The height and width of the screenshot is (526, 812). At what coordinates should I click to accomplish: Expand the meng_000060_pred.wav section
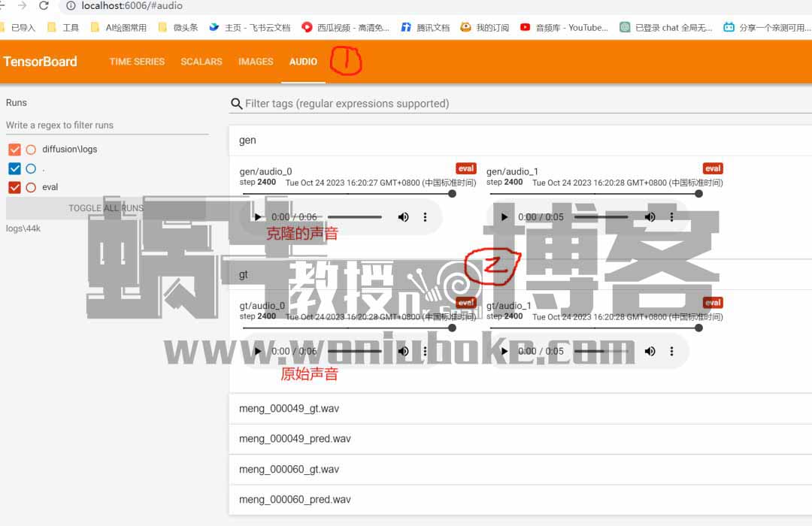[x=295, y=499]
